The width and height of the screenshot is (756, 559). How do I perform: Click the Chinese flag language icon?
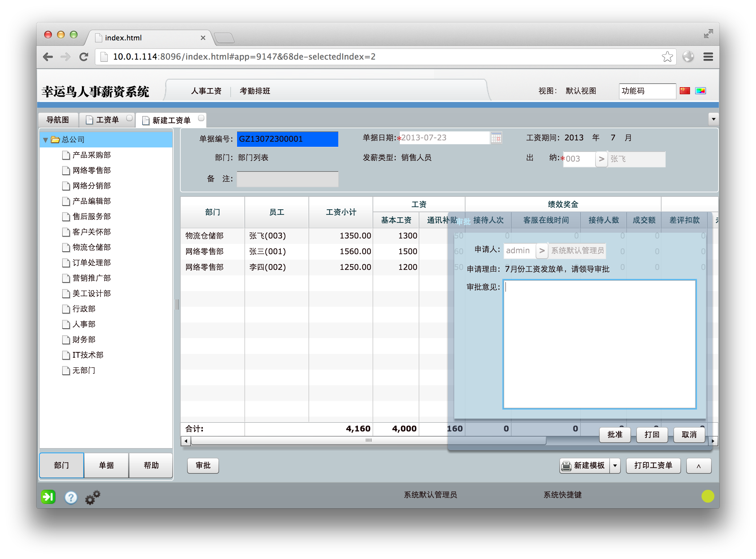(x=685, y=91)
